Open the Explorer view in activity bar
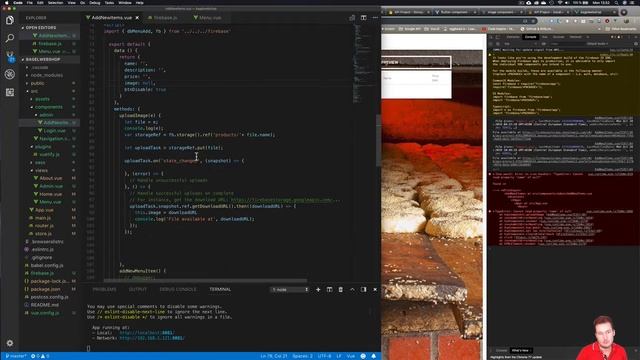This screenshot has width=640, height=360. tap(10, 20)
